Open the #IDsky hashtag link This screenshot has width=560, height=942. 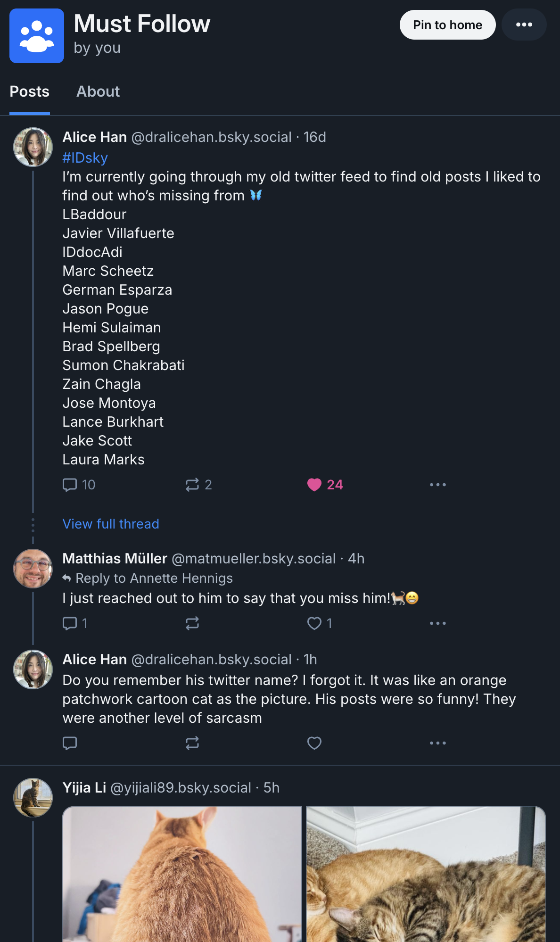pos(85,157)
